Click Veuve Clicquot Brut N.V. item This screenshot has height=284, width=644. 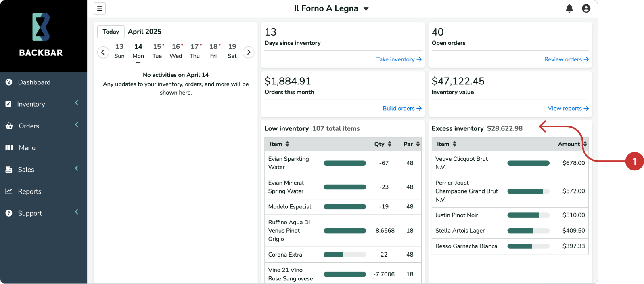tap(462, 163)
